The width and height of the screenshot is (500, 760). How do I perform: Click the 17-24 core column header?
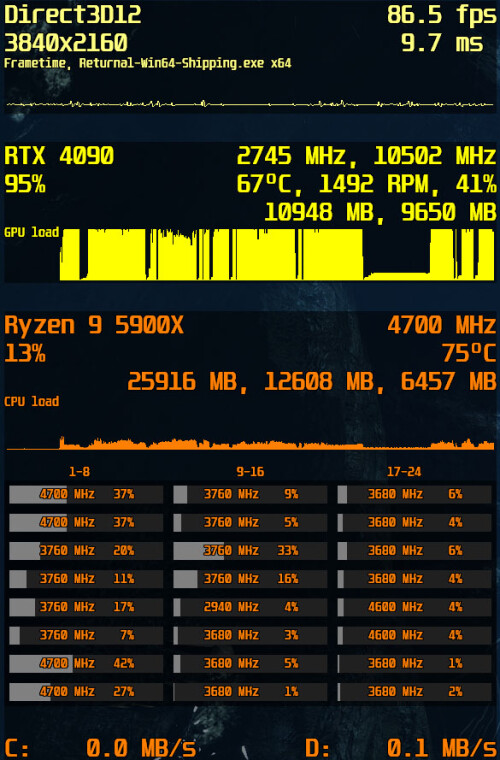point(404,472)
